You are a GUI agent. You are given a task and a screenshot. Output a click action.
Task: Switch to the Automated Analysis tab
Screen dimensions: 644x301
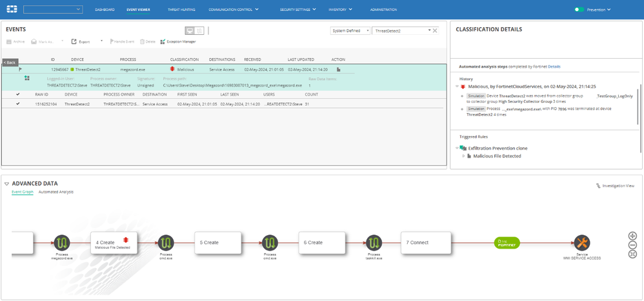[x=56, y=192]
